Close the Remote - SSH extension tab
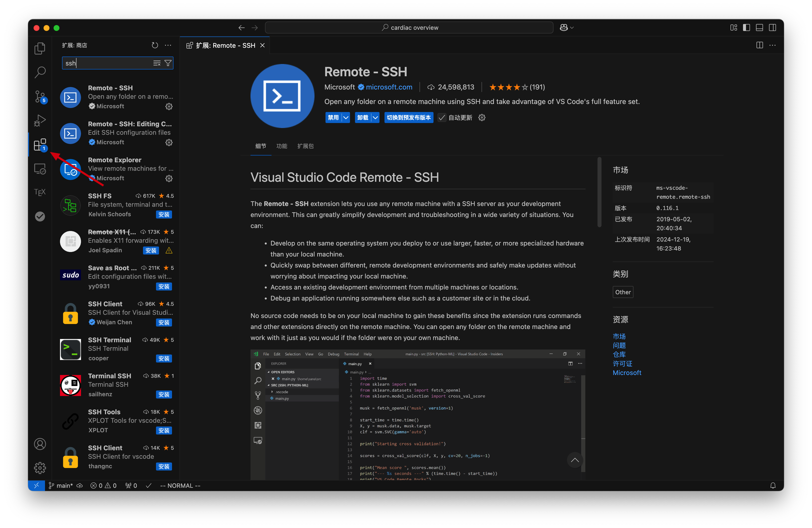 pyautogui.click(x=262, y=45)
